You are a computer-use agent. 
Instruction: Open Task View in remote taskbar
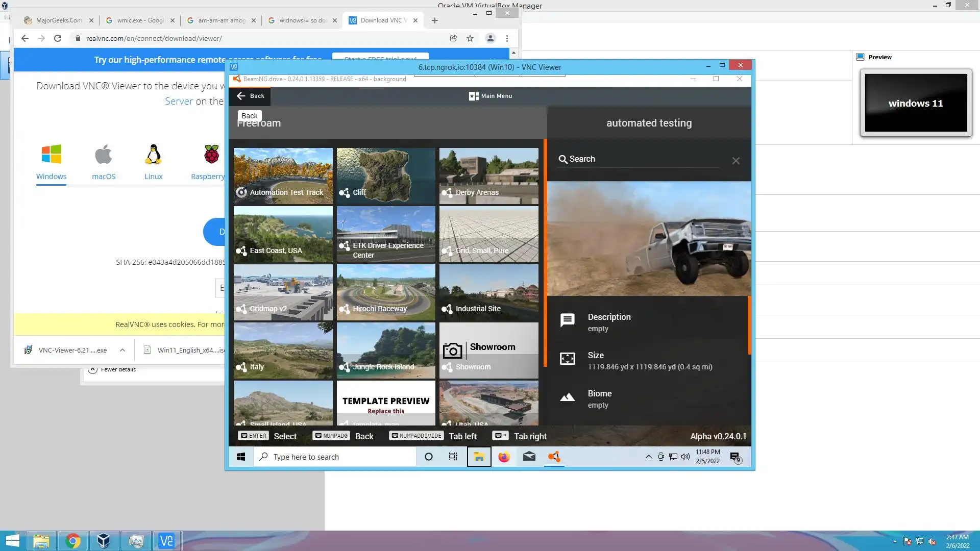(453, 457)
